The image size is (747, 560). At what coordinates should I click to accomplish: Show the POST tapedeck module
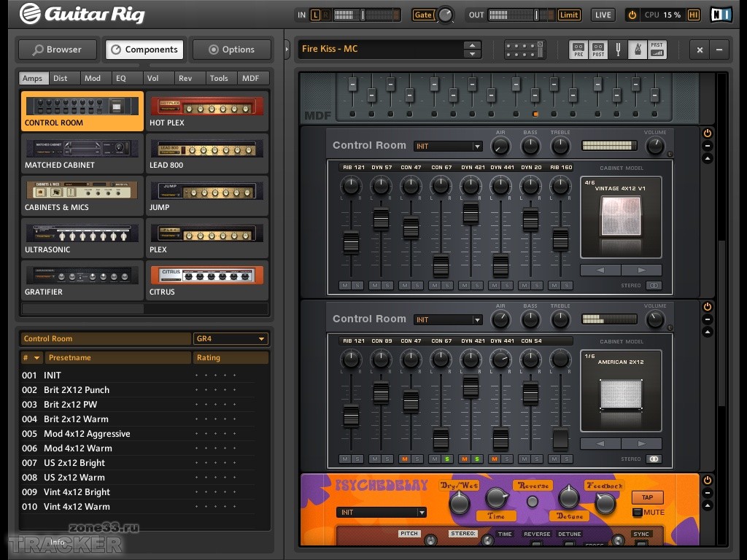(x=598, y=49)
